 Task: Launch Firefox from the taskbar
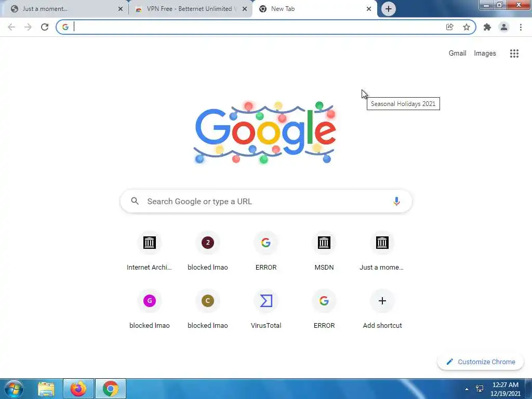(x=78, y=389)
